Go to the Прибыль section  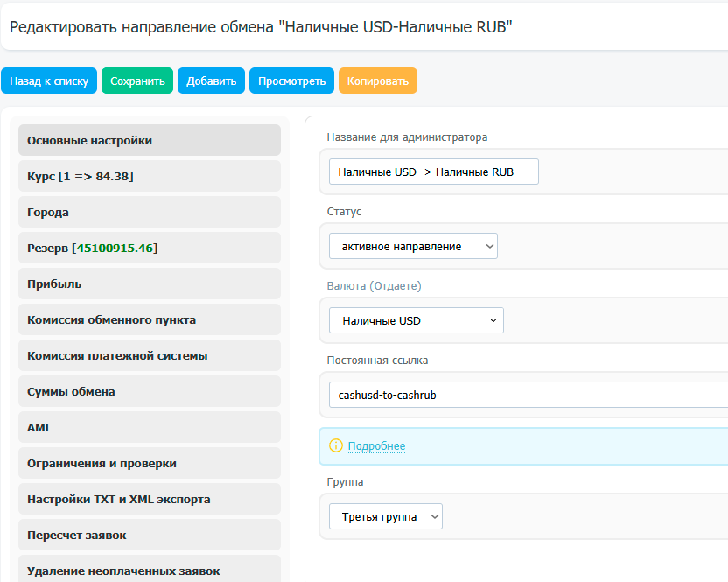click(149, 284)
